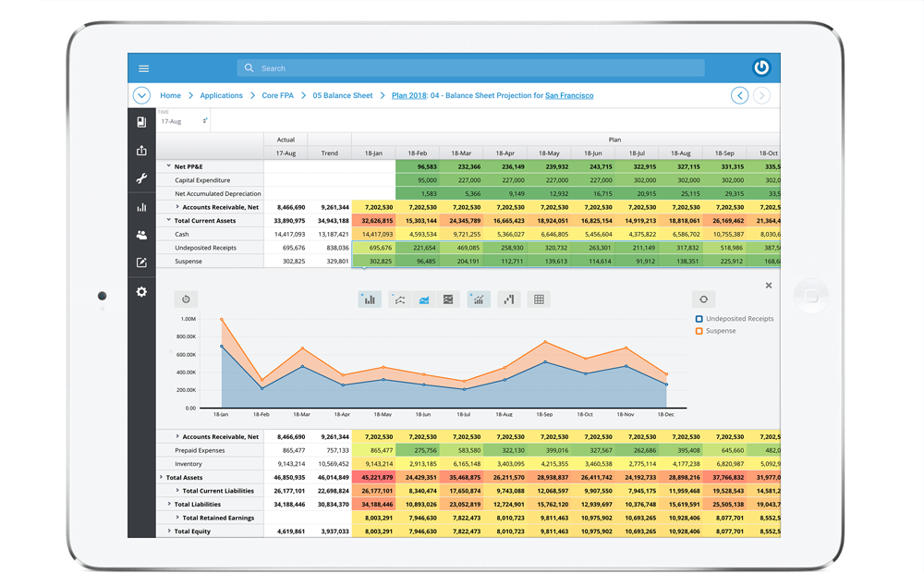
Task: Click the green cell 96,583
Action: point(418,166)
